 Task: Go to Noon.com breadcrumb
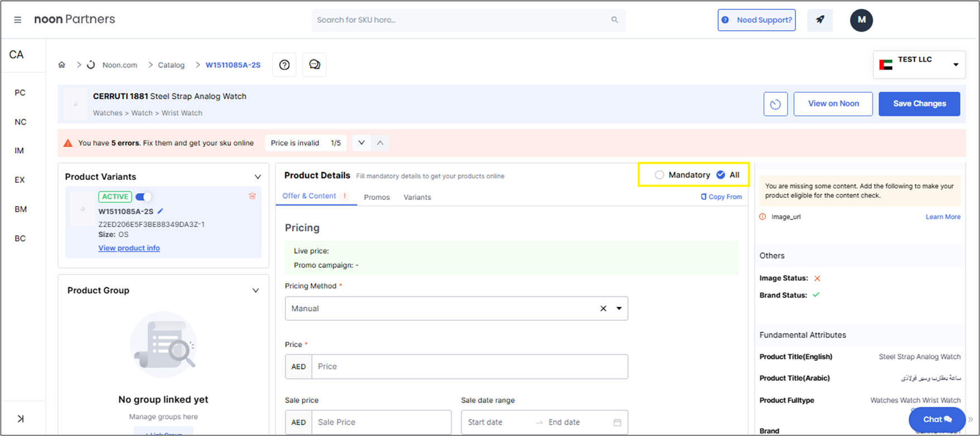(120, 65)
